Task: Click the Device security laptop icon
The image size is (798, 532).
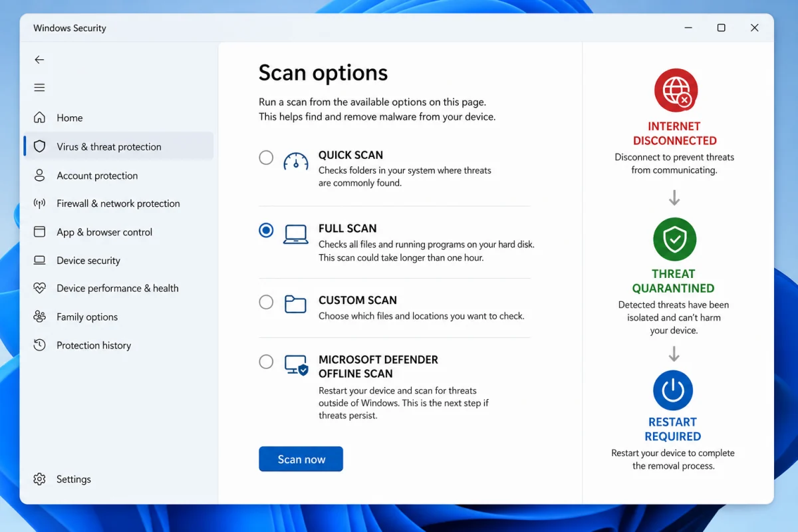Action: (40, 261)
